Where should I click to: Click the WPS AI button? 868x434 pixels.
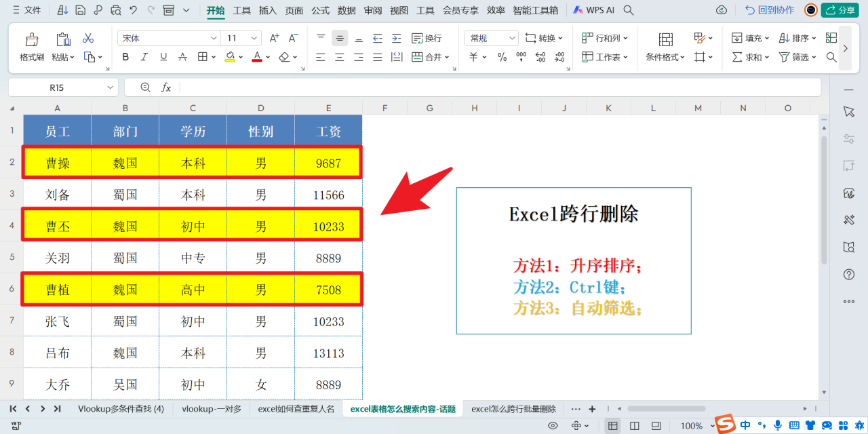point(593,10)
